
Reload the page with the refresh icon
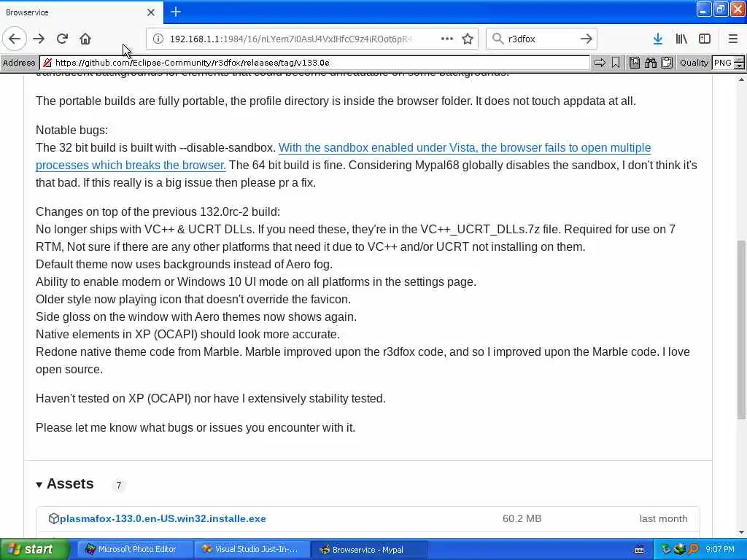pyautogui.click(x=62, y=39)
